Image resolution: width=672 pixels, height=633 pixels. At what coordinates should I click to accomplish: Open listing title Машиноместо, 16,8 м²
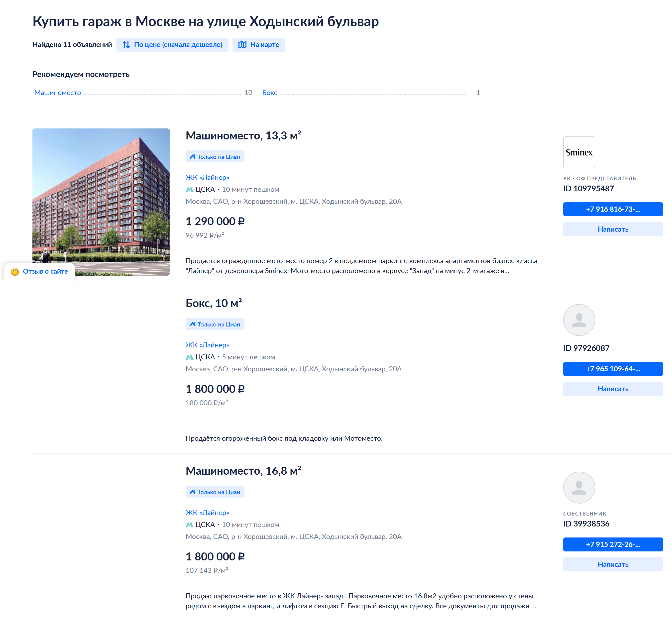pos(243,471)
